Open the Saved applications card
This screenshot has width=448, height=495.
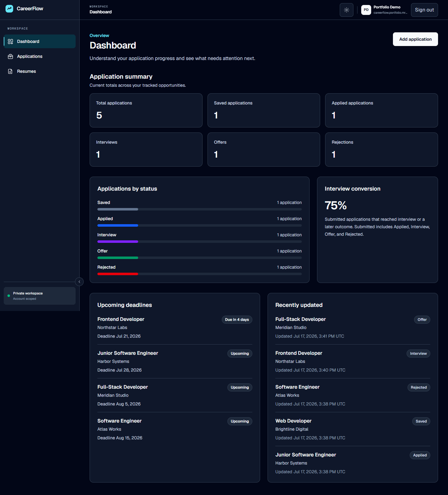point(264,110)
